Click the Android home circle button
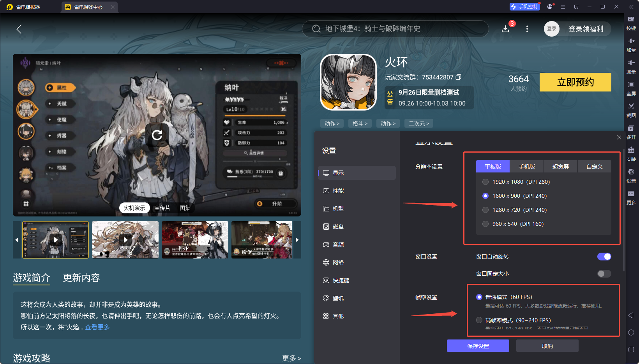 click(631, 332)
